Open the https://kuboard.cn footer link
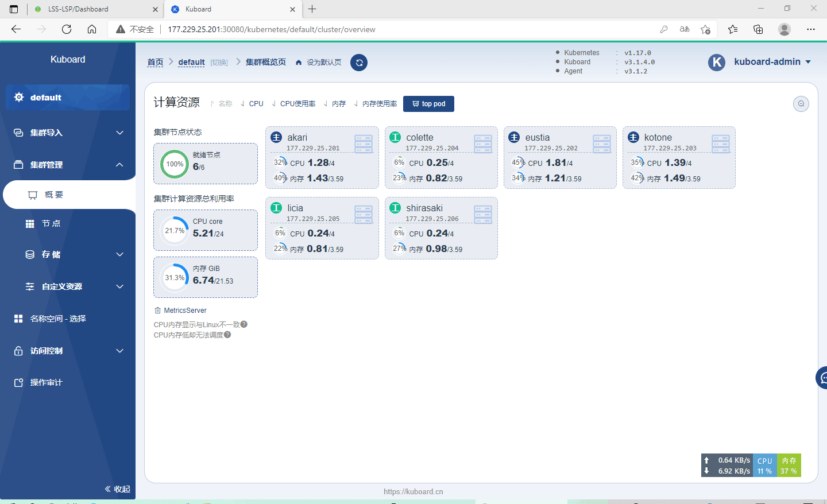827x504 pixels. point(413,491)
